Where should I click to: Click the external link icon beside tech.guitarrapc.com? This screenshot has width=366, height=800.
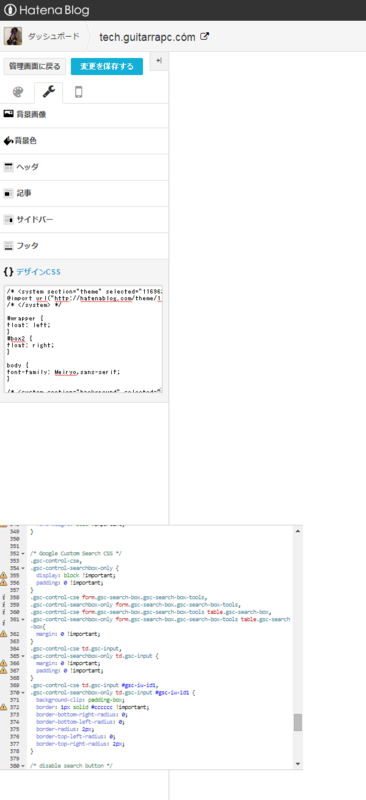pos(204,36)
